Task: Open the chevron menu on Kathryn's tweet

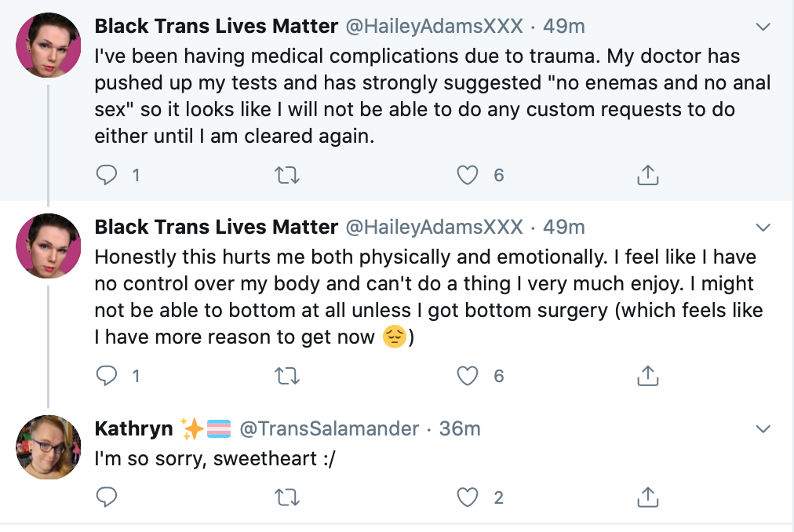Action: (763, 429)
